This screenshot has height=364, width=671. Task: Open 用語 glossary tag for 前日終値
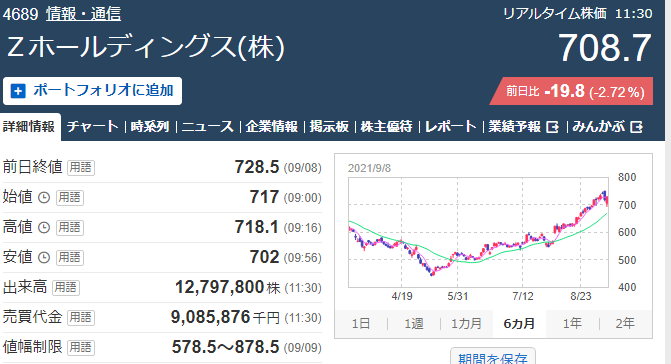point(81,167)
